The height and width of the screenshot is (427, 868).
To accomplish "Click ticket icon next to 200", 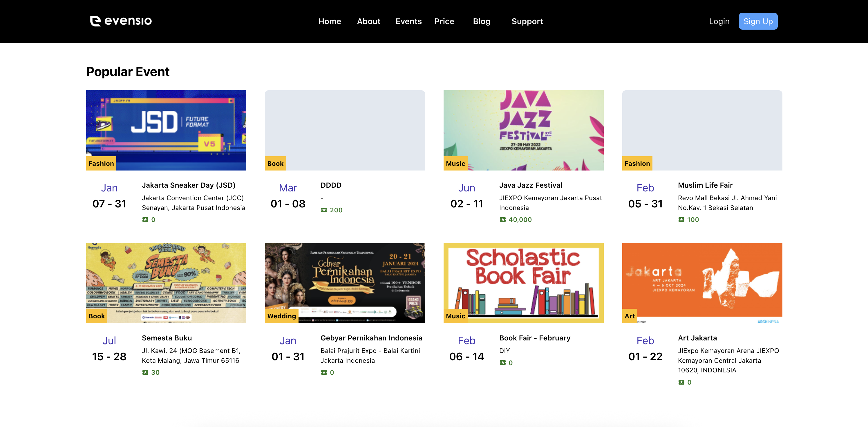I will point(324,210).
